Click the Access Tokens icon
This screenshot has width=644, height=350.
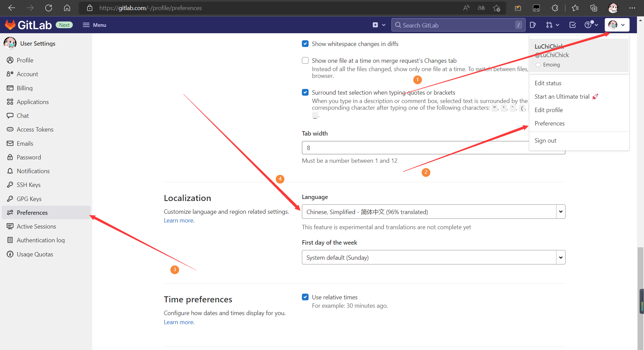[10, 129]
